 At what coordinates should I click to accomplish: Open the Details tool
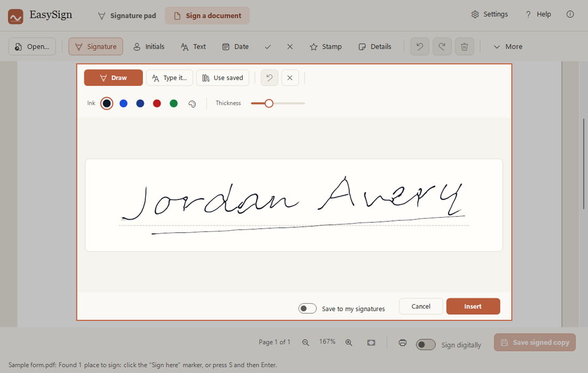point(375,46)
